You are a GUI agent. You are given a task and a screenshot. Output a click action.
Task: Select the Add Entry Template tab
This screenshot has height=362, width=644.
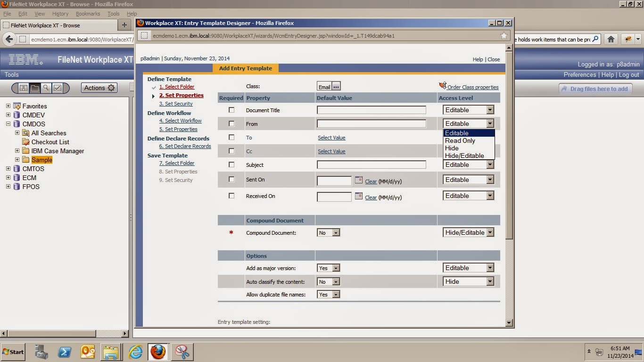[245, 68]
